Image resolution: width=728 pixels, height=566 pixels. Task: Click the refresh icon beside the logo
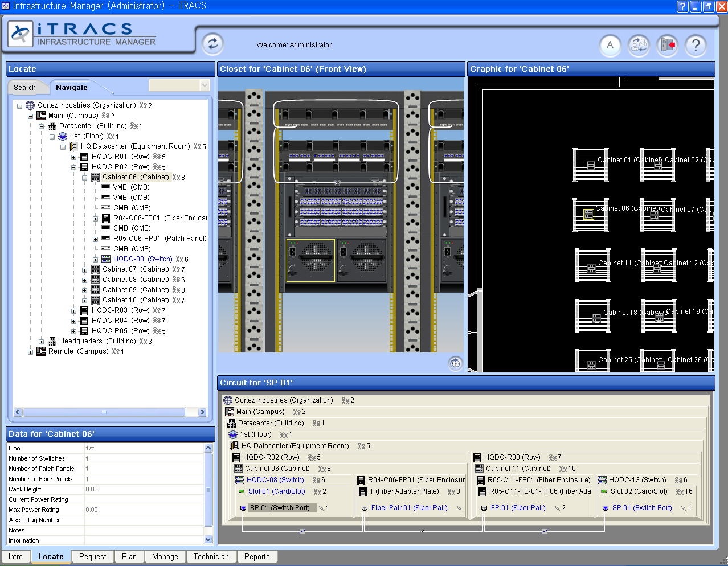coord(212,44)
